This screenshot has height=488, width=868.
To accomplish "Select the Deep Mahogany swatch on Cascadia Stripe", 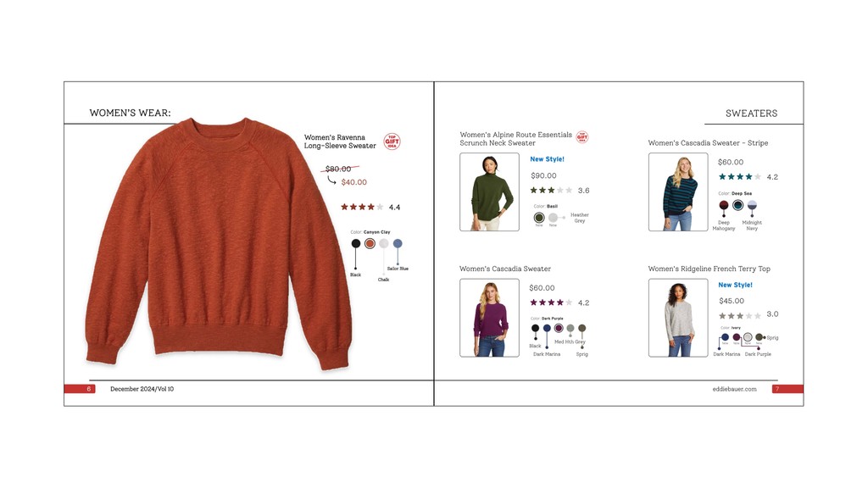I will (724, 205).
